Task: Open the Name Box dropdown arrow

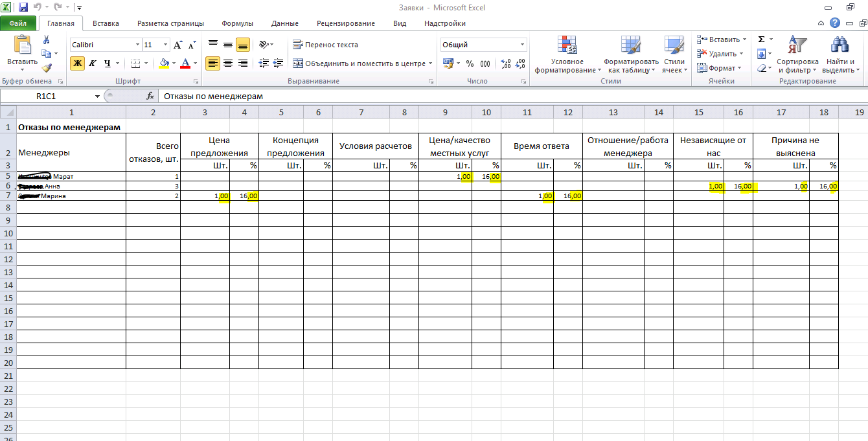Action: (98, 96)
